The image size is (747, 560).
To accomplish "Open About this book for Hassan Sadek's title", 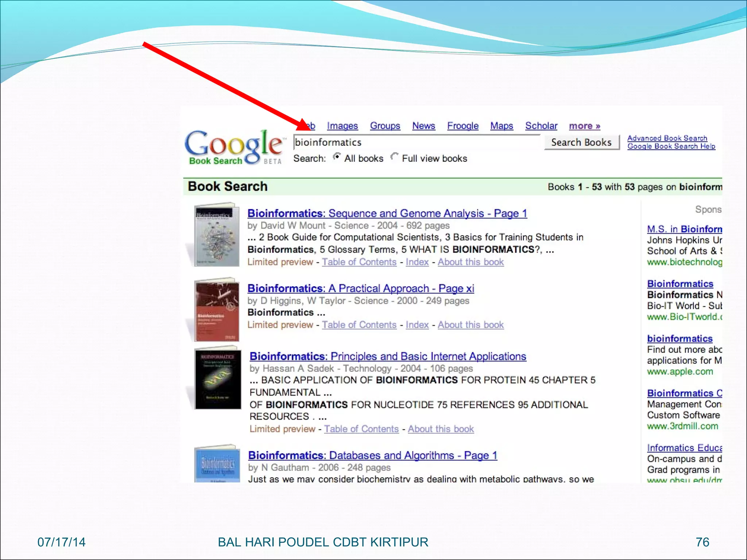I will click(441, 429).
